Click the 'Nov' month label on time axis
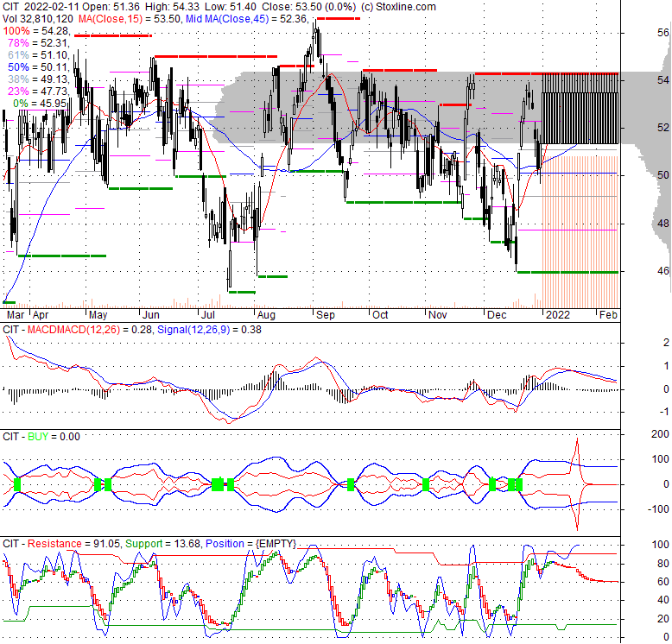 click(438, 315)
